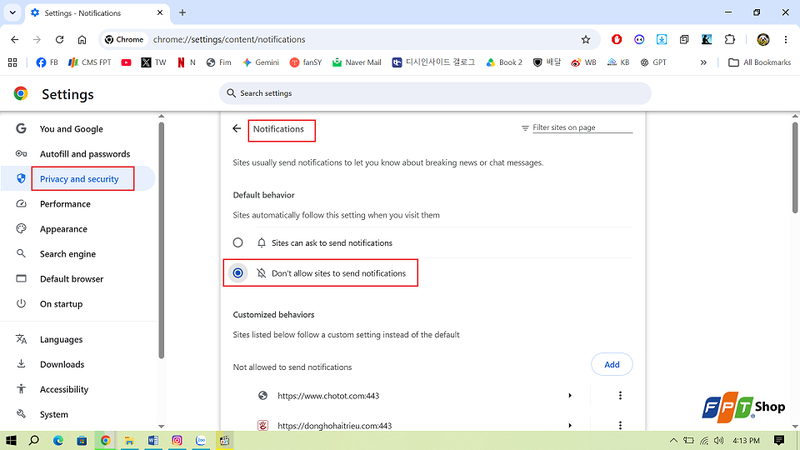Image resolution: width=800 pixels, height=450 pixels.
Task: Open Instagram from the taskbar
Action: click(177, 440)
